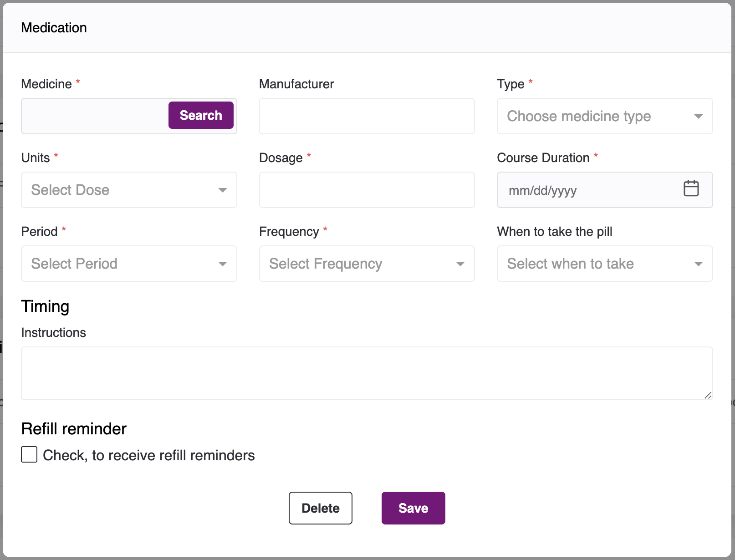Open the Course Duration calendar picker icon
Image resolution: width=735 pixels, height=560 pixels.
point(691,188)
